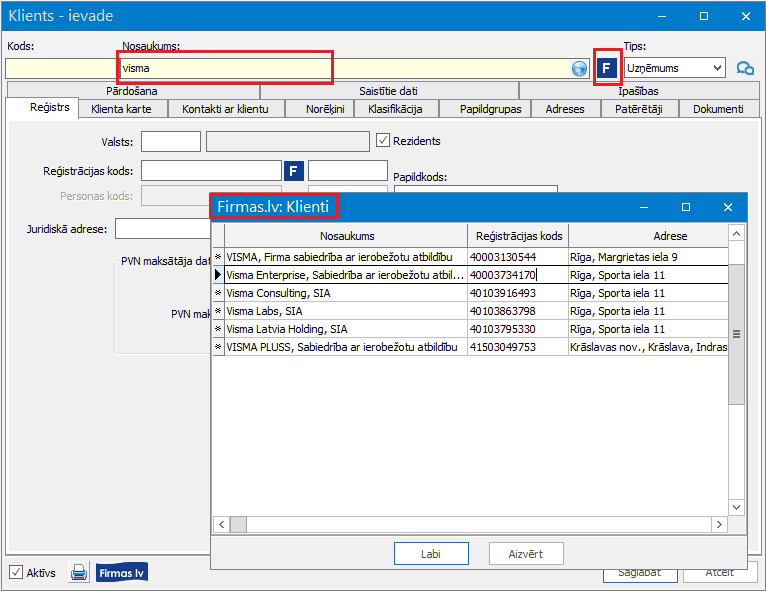
Task: Close the Firmas.lv: Klienti dialog with X
Action: (x=727, y=207)
